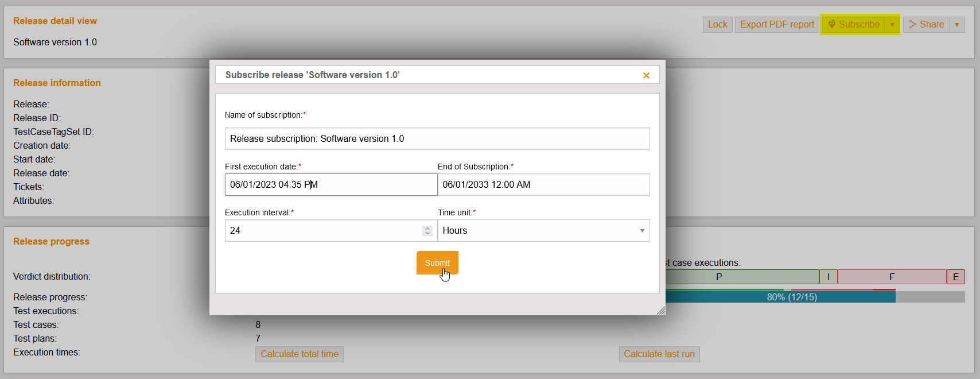Screen dimensions: 980x379
Task: Click Calculate last run button
Action: pos(659,354)
